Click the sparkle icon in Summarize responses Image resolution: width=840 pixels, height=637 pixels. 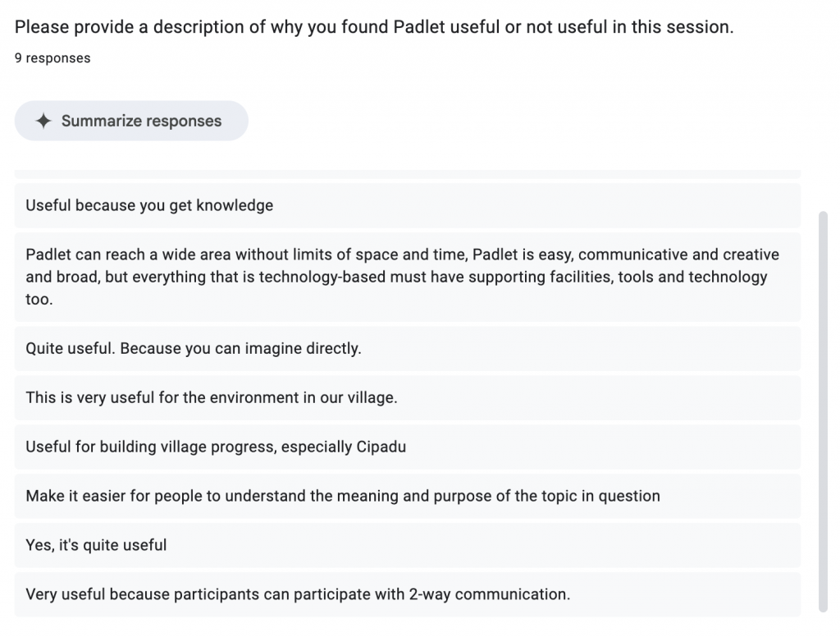(x=43, y=121)
